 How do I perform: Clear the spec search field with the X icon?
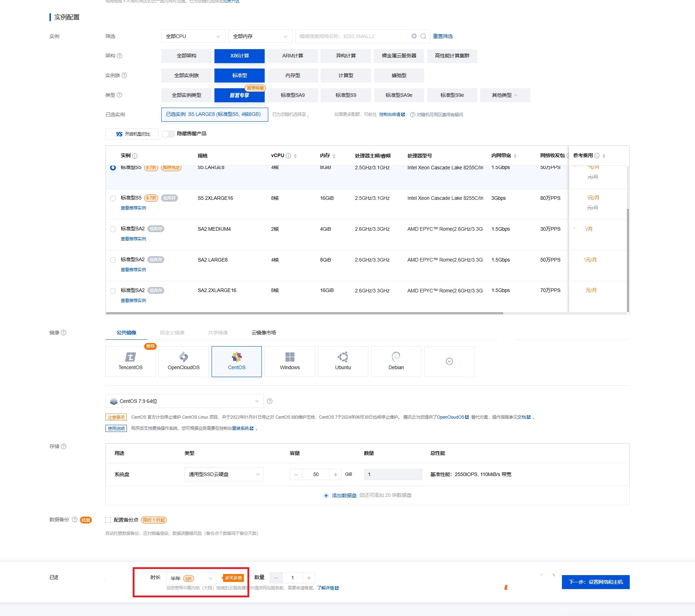[414, 36]
